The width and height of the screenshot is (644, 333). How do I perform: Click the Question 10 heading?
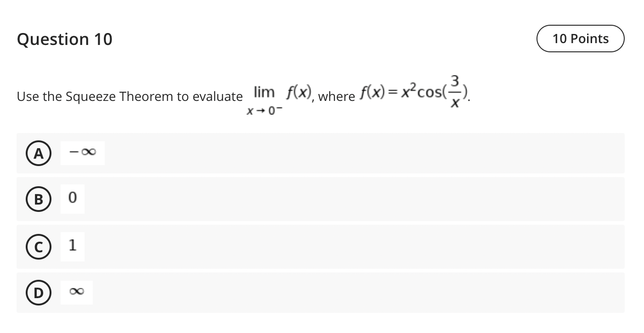click(64, 39)
